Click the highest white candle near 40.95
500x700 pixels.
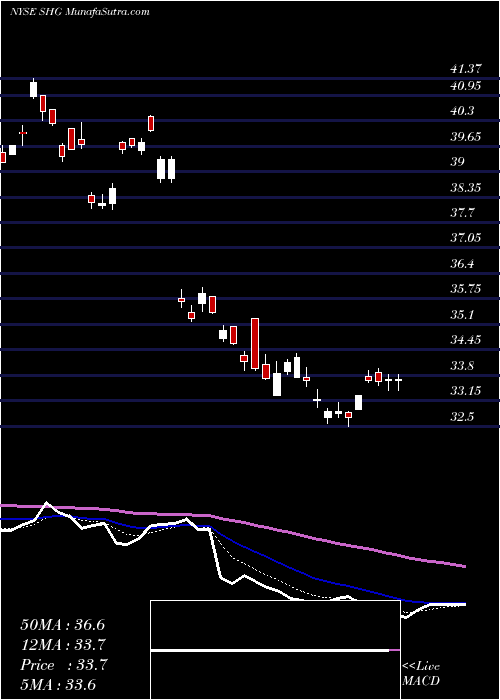pyautogui.click(x=33, y=88)
